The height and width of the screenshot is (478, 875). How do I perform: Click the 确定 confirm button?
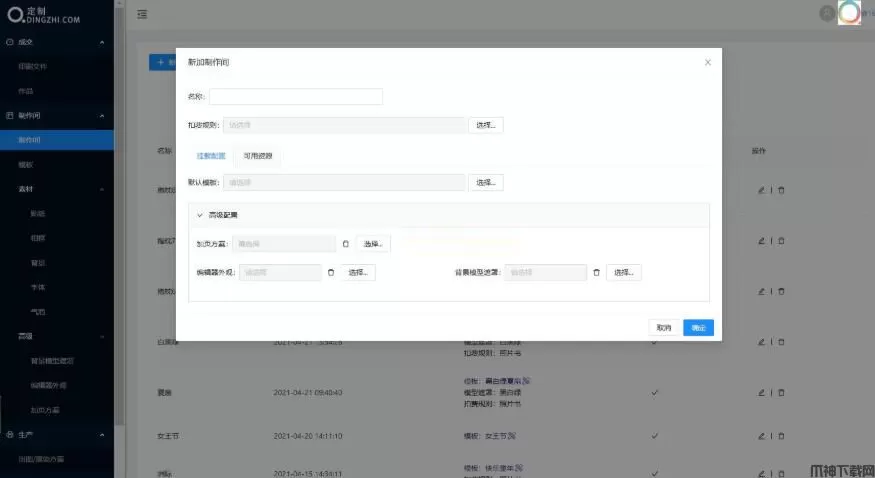pyautogui.click(x=698, y=327)
